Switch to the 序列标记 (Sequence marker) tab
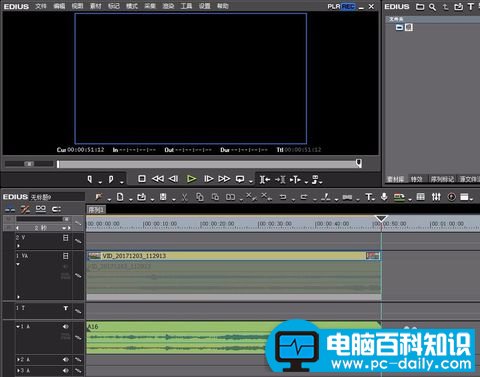 (x=442, y=179)
